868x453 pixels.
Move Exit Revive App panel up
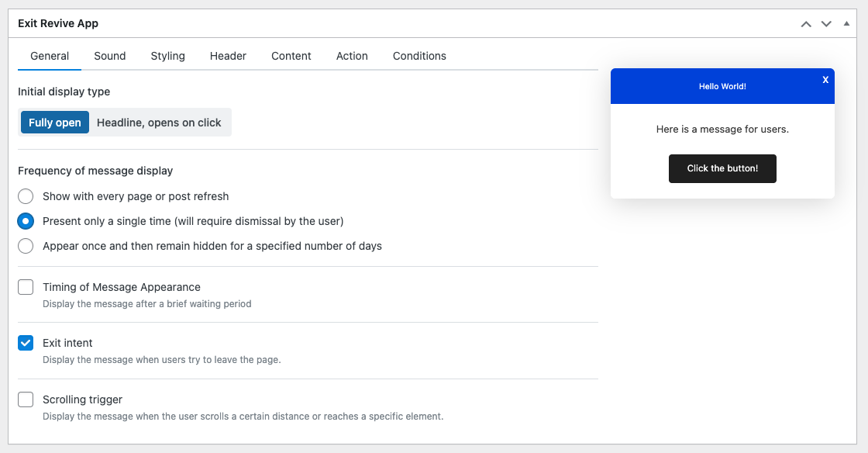point(806,24)
